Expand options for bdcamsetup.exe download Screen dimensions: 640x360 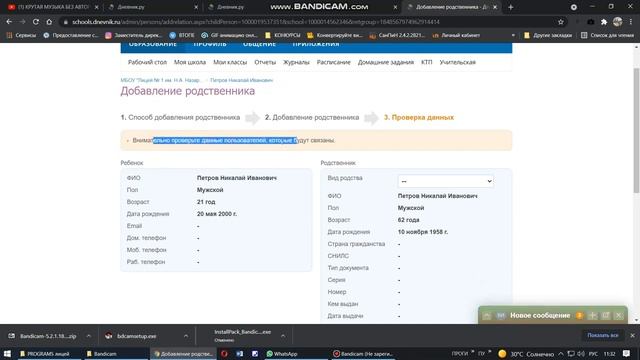186,336
